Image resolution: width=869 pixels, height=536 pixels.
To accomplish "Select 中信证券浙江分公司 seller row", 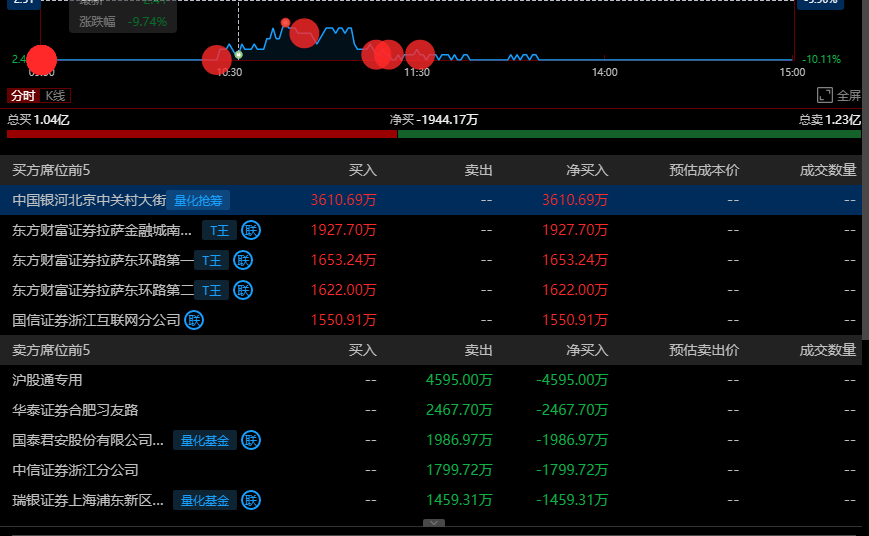I will pos(431,470).
